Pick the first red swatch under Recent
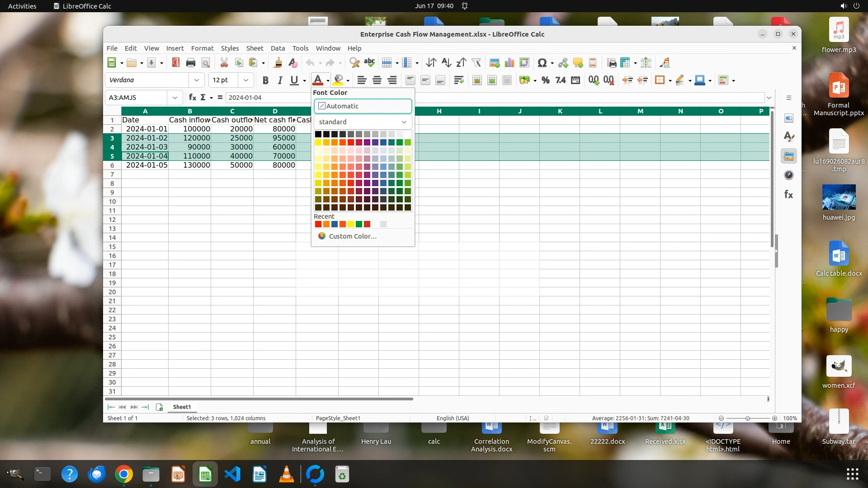This screenshot has width=868, height=488. [318, 225]
